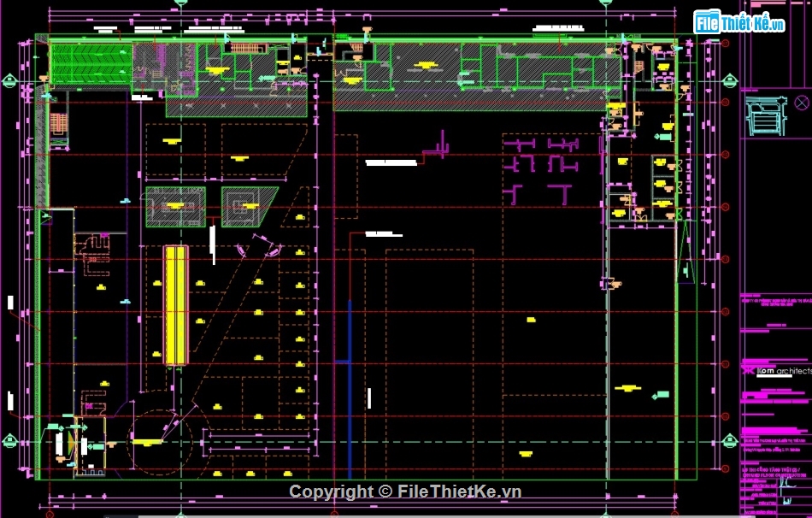Click the white bar right of the blue line
The height and width of the screenshot is (518, 812).
[x=369, y=398]
